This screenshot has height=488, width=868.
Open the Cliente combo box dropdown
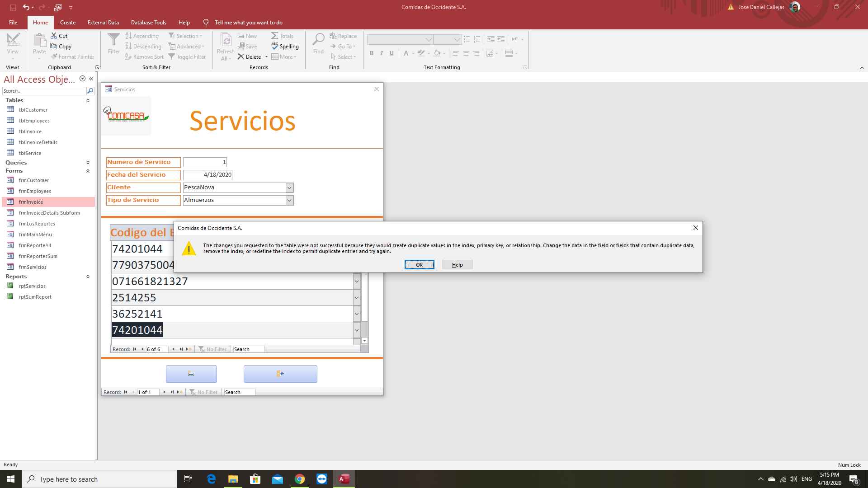coord(289,188)
